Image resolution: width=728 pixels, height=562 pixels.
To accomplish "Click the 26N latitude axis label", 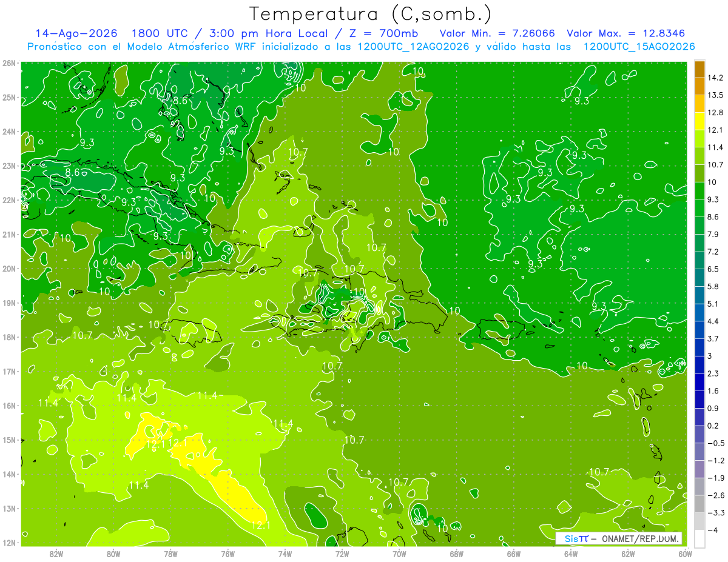I will click(x=9, y=63).
